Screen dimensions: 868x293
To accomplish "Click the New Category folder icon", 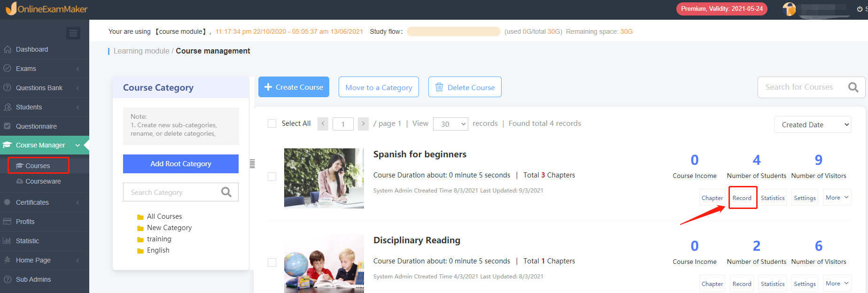I will coord(140,228).
